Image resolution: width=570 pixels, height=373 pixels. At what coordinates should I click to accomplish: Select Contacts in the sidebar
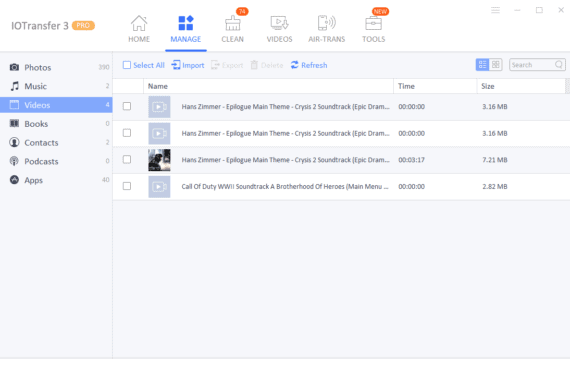click(56, 143)
